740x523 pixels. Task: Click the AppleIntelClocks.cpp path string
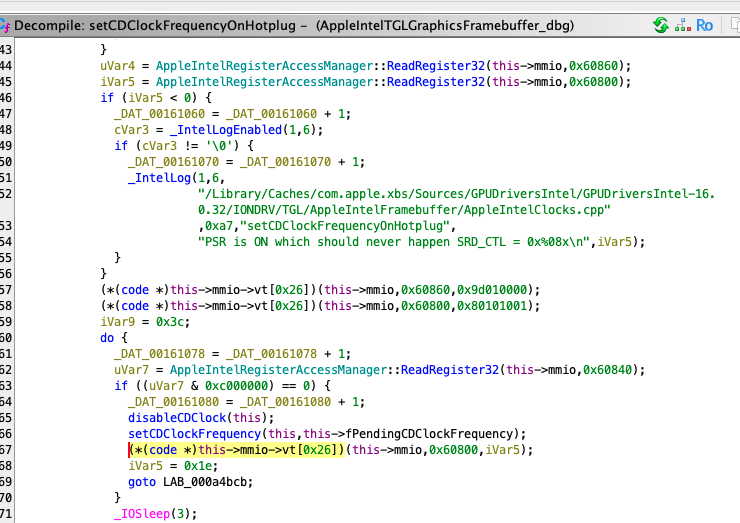point(456,202)
